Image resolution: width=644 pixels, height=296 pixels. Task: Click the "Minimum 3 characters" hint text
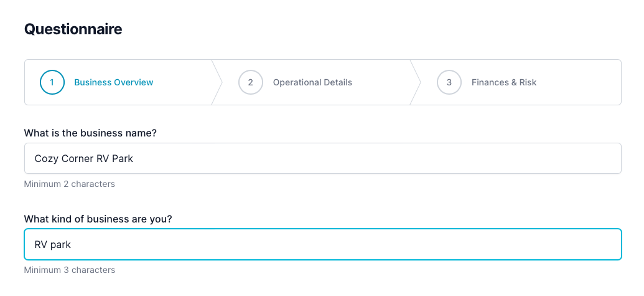(69, 270)
